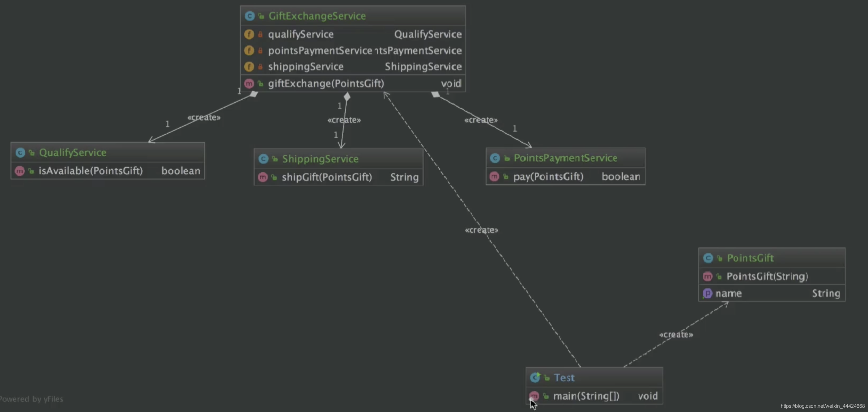Click the Test class icon
Screen dimensions: 868x412
pos(534,377)
